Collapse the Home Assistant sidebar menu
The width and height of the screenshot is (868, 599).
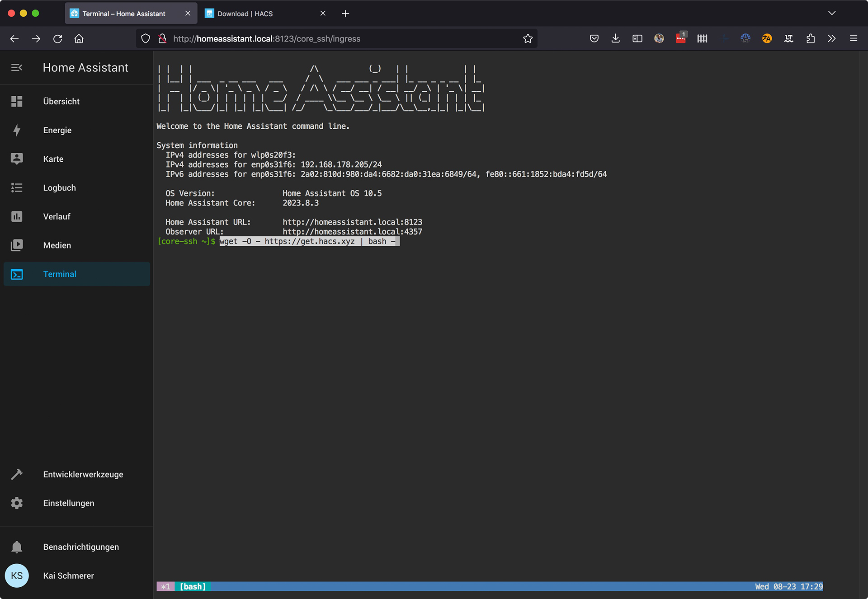click(x=17, y=68)
